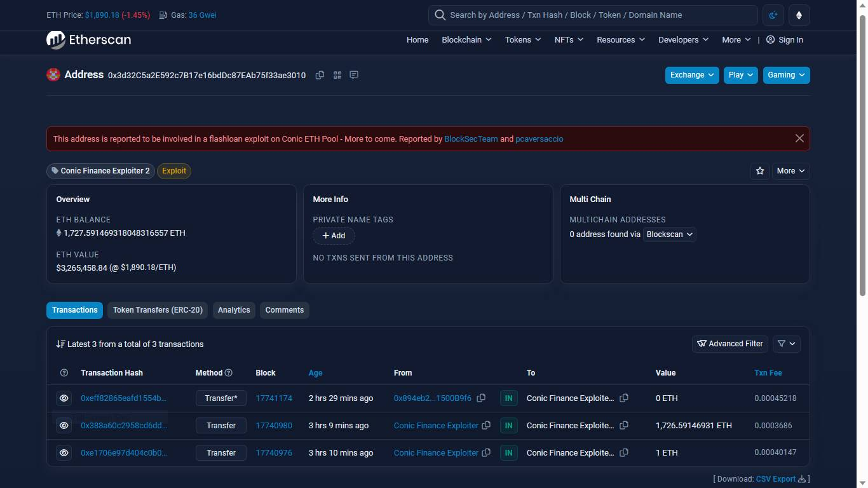
Task: Click the Method help question icon
Action: coord(229,373)
